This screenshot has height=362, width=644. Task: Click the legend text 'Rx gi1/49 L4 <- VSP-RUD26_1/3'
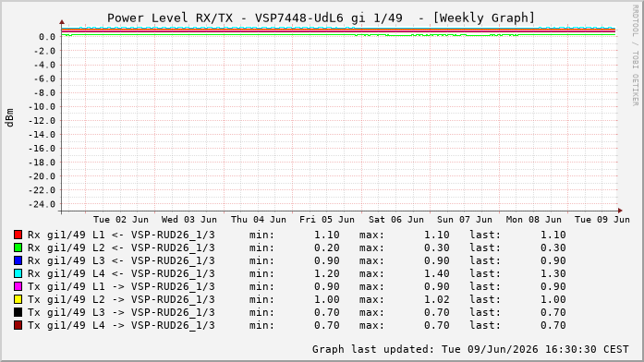tap(121, 273)
